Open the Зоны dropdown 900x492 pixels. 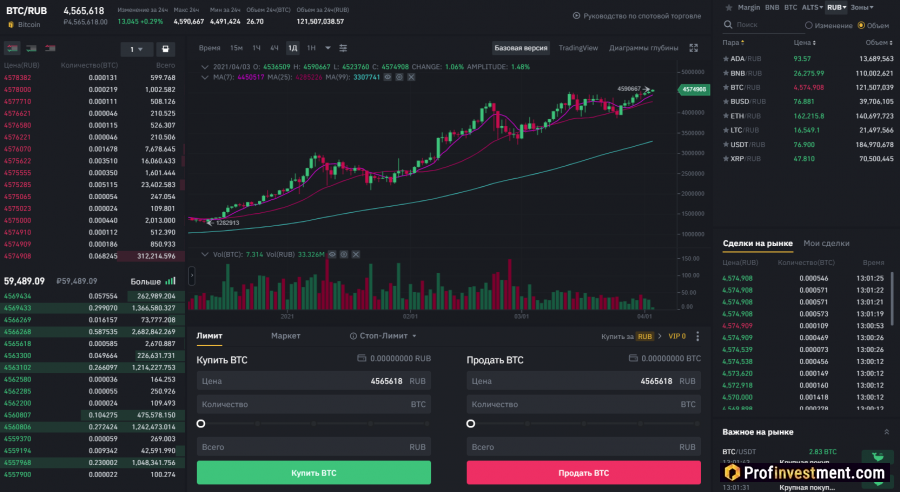point(862,7)
